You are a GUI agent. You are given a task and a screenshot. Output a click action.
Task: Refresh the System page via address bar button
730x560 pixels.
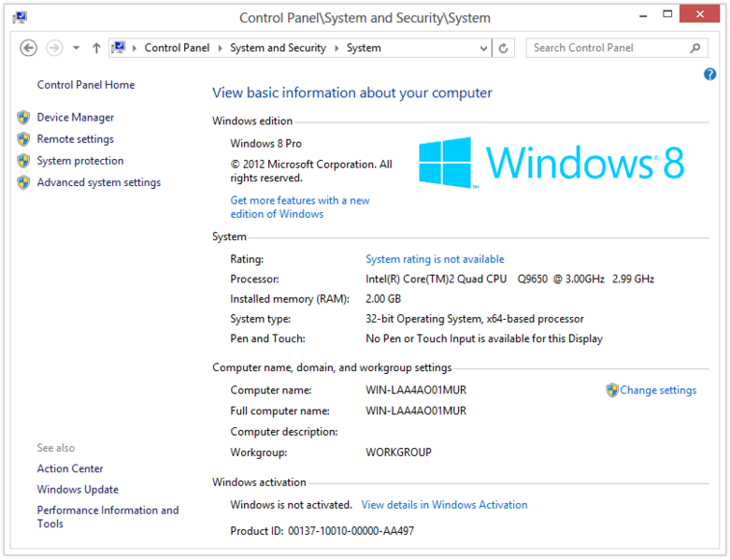(504, 49)
